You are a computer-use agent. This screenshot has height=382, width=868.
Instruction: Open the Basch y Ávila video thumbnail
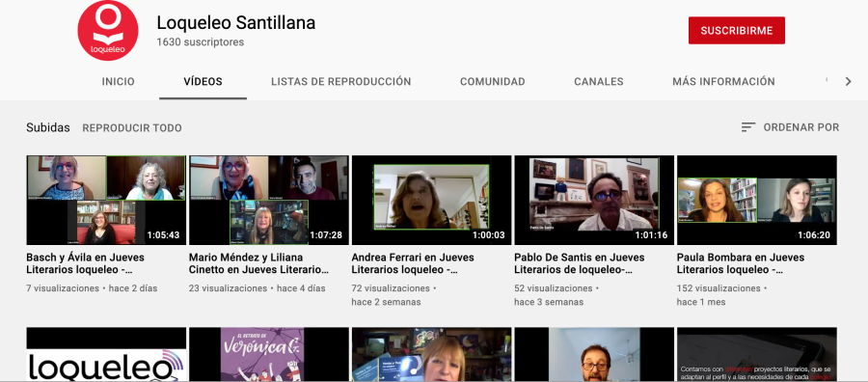coord(106,200)
